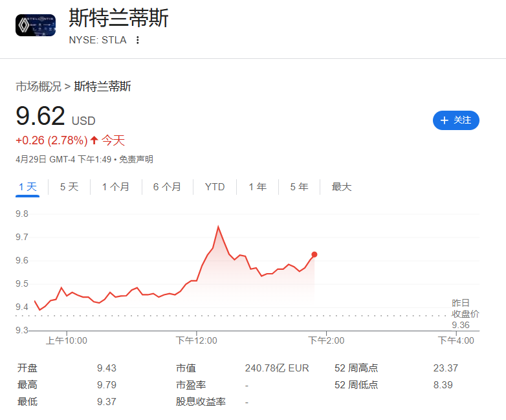Screen dimensions: 506x420
Task: Switch to the 1 年 chart tab
Action: click(257, 187)
